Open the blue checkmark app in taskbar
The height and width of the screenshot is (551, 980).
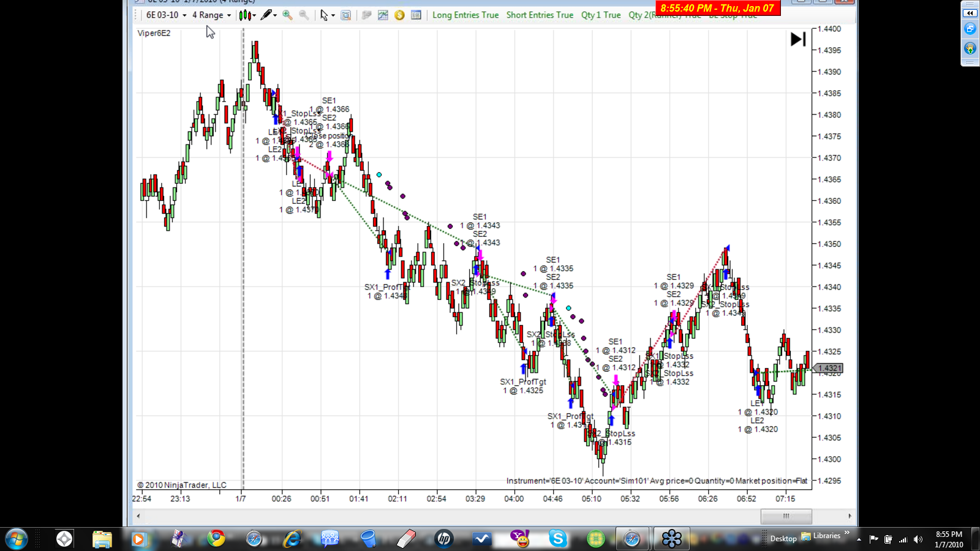(482, 539)
